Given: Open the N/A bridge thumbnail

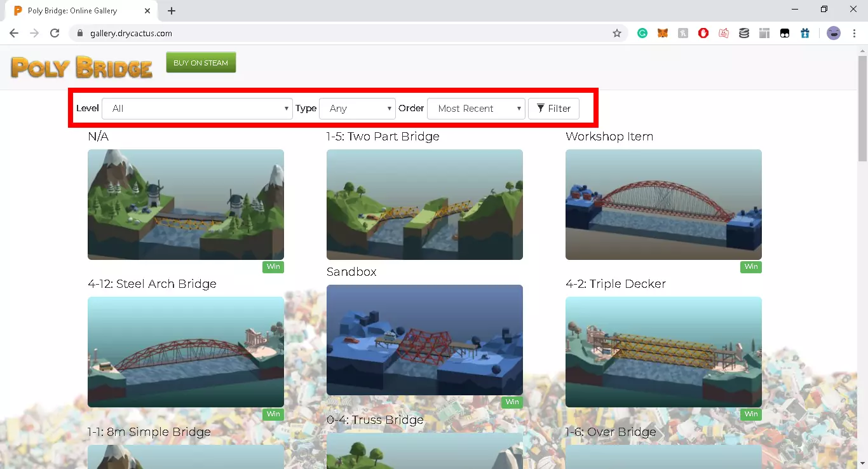Looking at the screenshot, I should (x=186, y=205).
